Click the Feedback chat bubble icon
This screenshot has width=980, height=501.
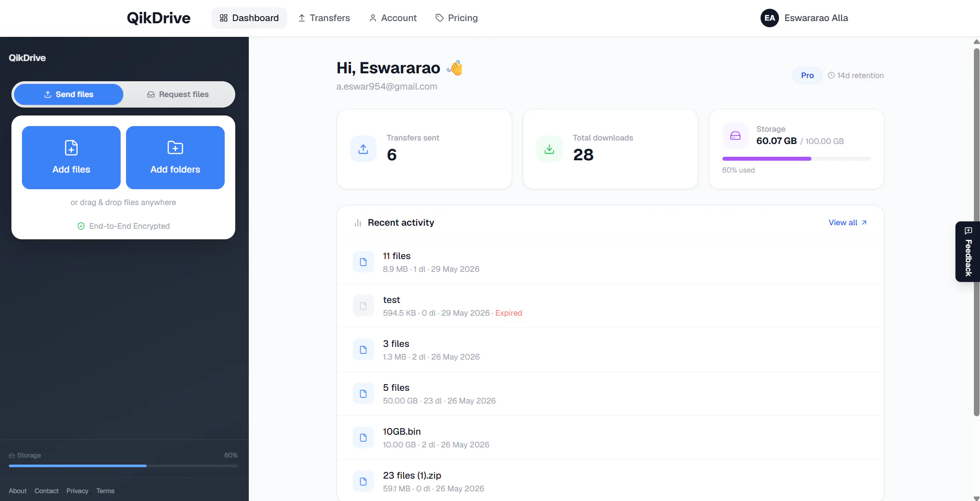pos(968,231)
